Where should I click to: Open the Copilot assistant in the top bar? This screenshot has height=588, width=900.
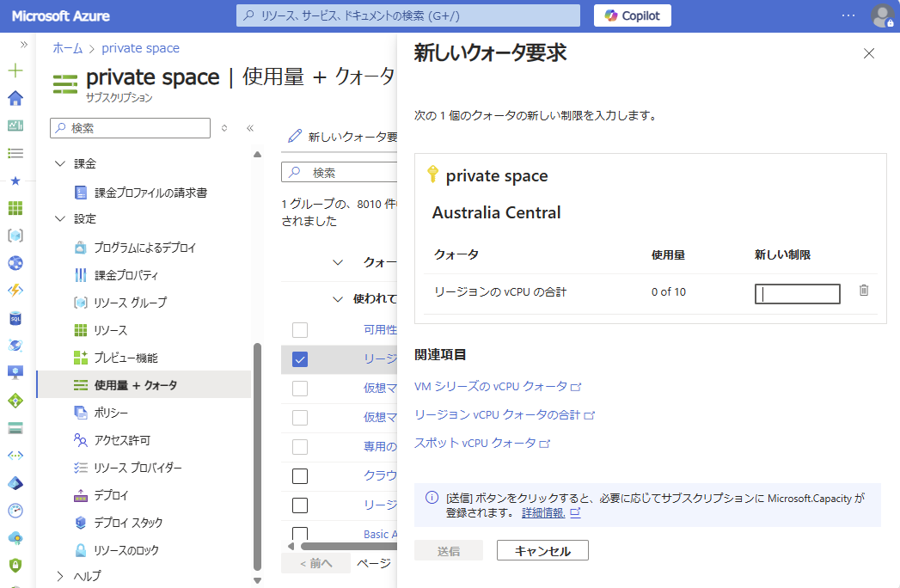tap(632, 15)
